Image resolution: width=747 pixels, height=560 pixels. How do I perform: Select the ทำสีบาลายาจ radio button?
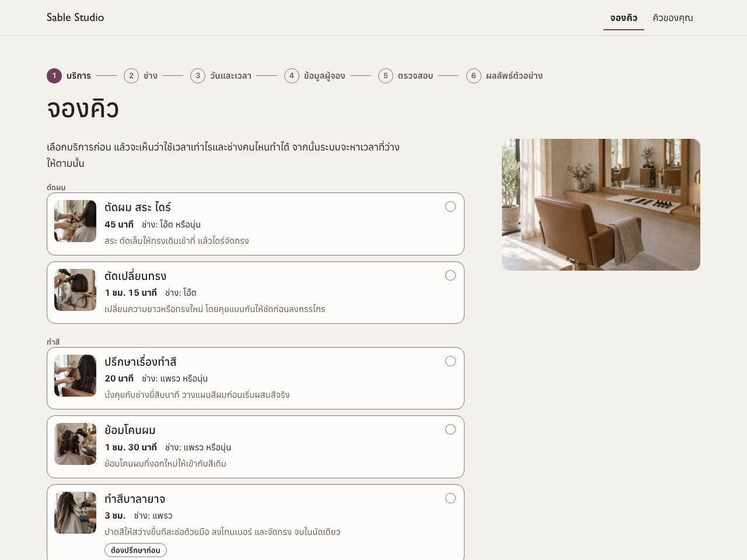pyautogui.click(x=451, y=498)
